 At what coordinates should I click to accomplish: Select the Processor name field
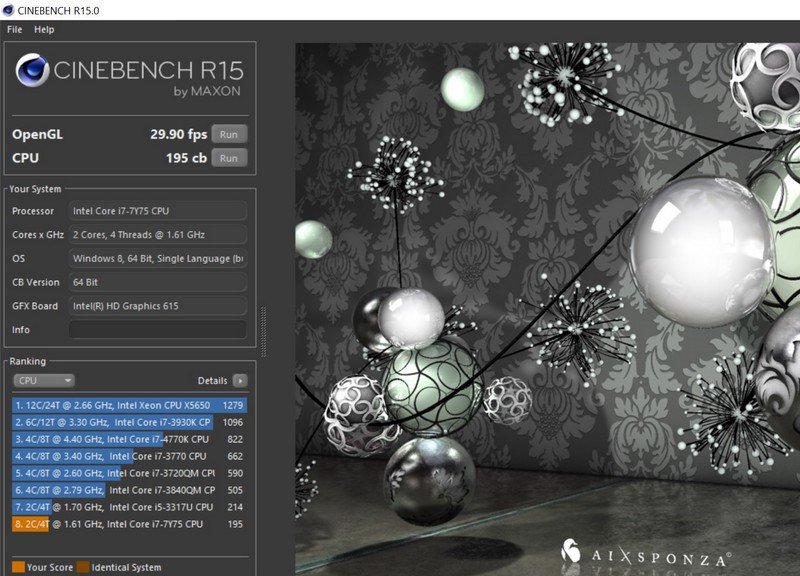click(157, 211)
